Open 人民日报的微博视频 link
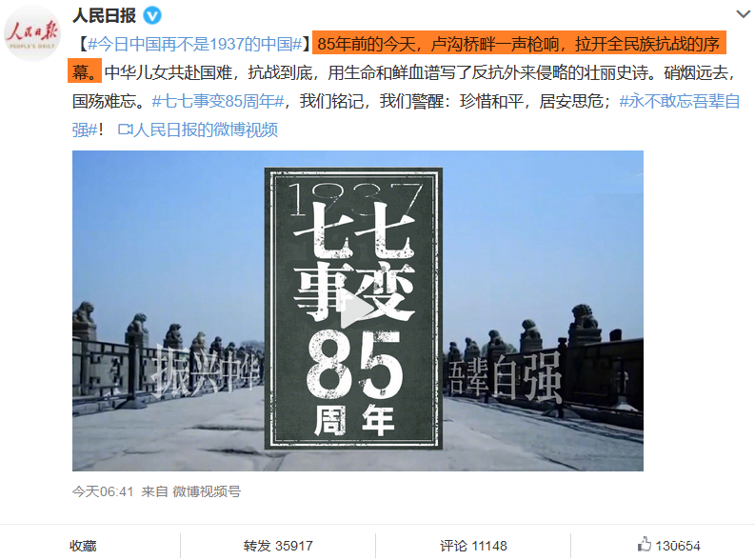Viewport: 755px width, 560px height. (x=206, y=130)
